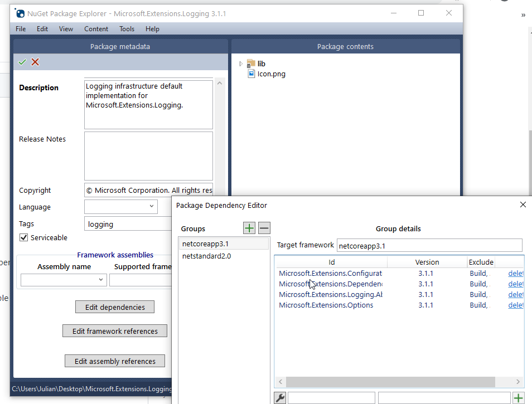Screen dimensions: 532x404
Task: Click the package file path in status bar
Action: coord(92,389)
